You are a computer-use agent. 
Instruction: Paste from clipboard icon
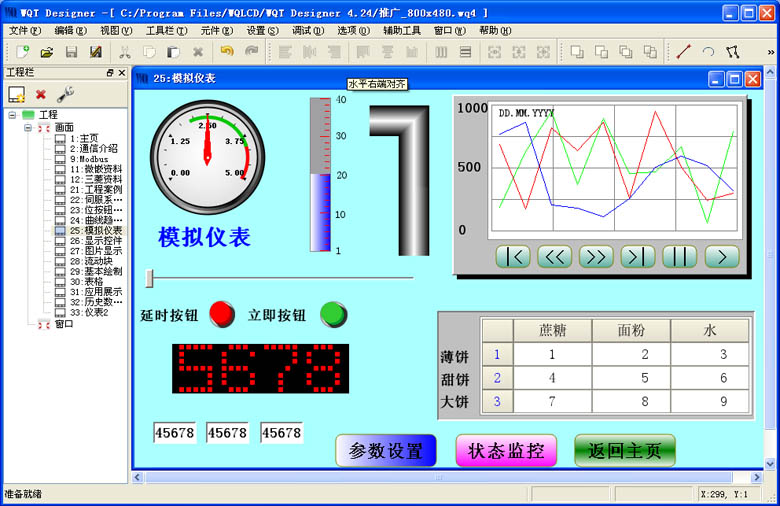coord(173,52)
